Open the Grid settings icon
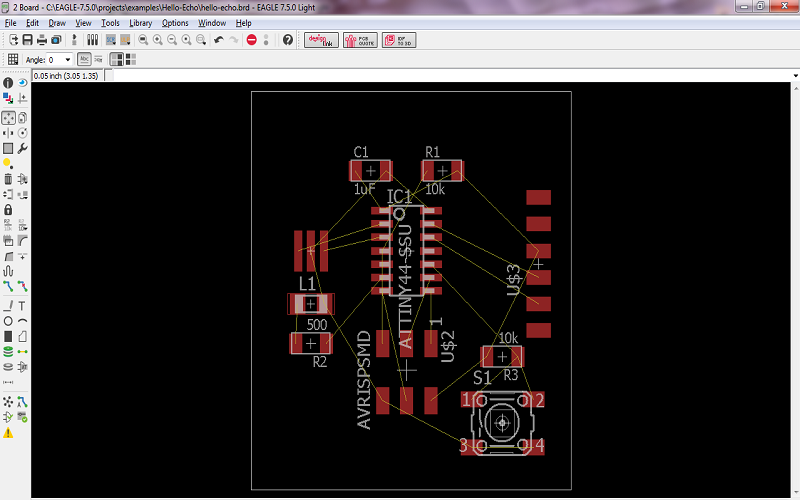Image resolution: width=800 pixels, height=500 pixels. tap(13, 60)
